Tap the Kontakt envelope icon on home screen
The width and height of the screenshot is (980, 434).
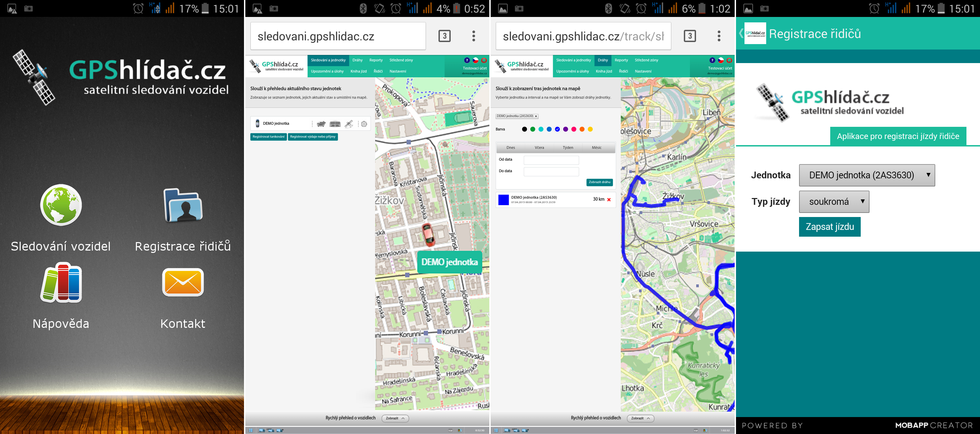click(x=183, y=282)
